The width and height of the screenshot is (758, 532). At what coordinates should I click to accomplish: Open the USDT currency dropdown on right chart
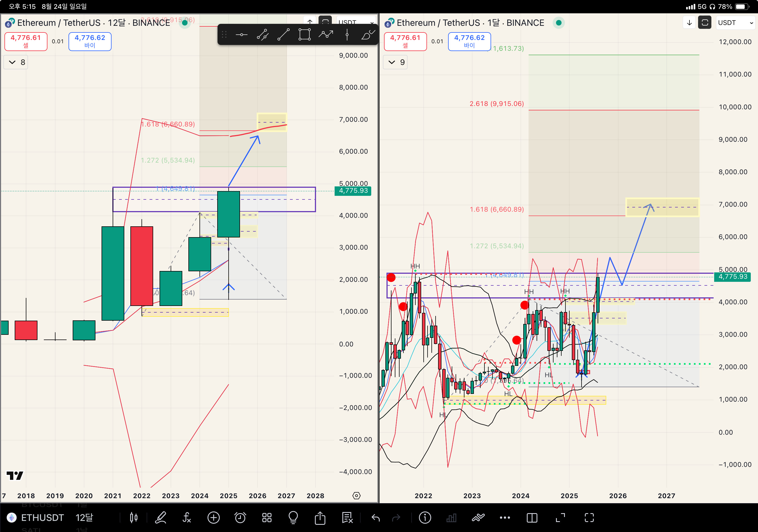point(735,23)
